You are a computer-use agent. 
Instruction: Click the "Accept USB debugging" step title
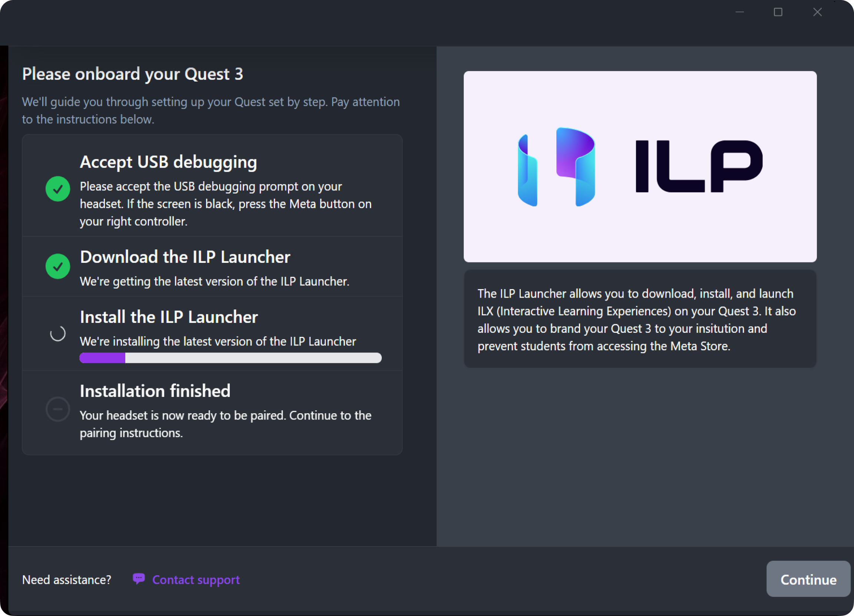168,162
